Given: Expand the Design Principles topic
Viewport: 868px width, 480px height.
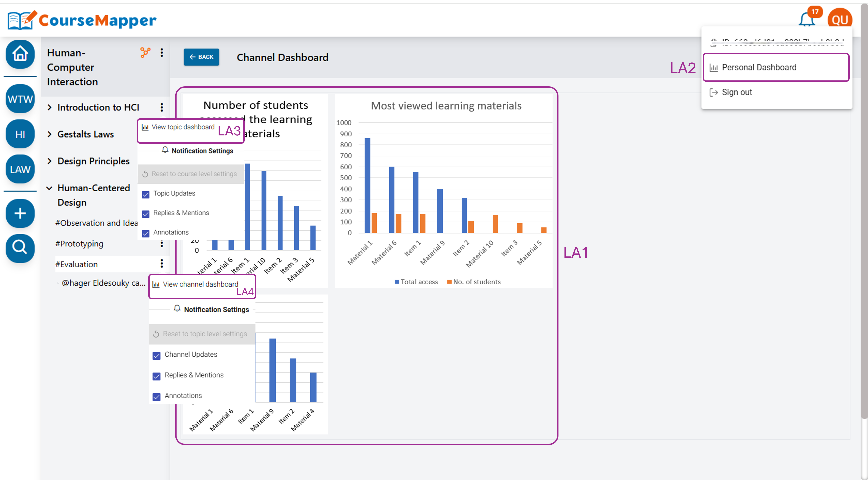Looking at the screenshot, I should click(x=50, y=161).
